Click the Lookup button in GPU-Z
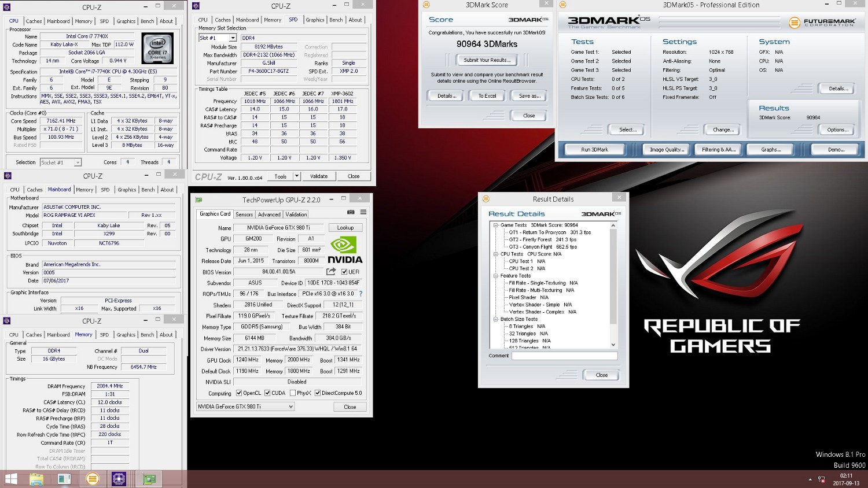Image resolution: width=868 pixels, height=488 pixels. 345,228
